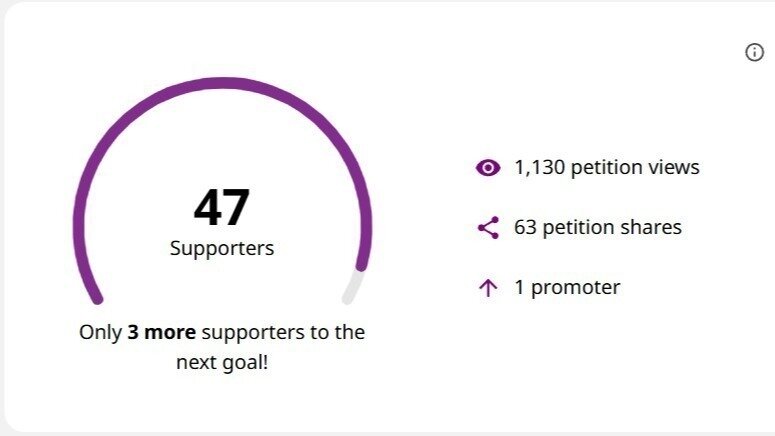The image size is (775, 436).
Task: Click the "Supporters" label under the count
Action: click(222, 248)
